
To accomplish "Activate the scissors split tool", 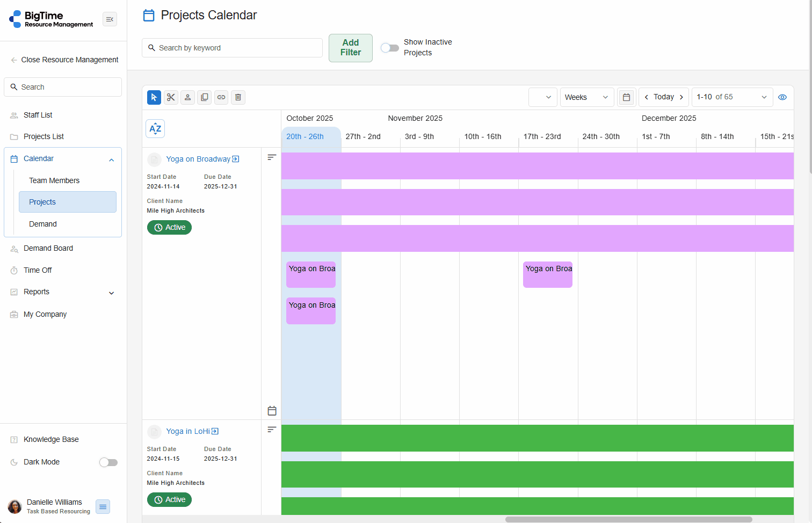I will click(x=171, y=97).
